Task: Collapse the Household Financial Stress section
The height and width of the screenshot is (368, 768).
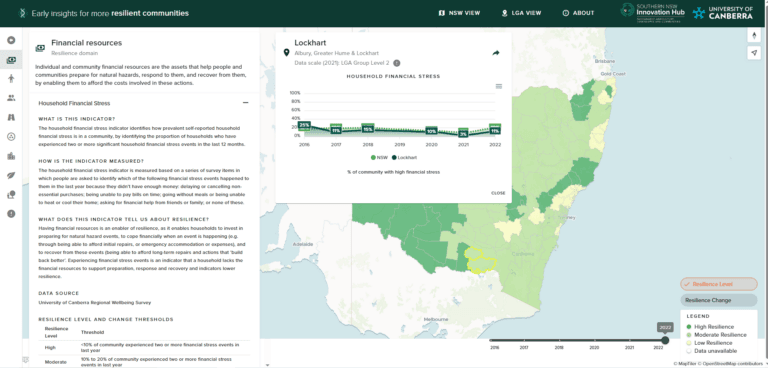Action: pyautogui.click(x=245, y=103)
